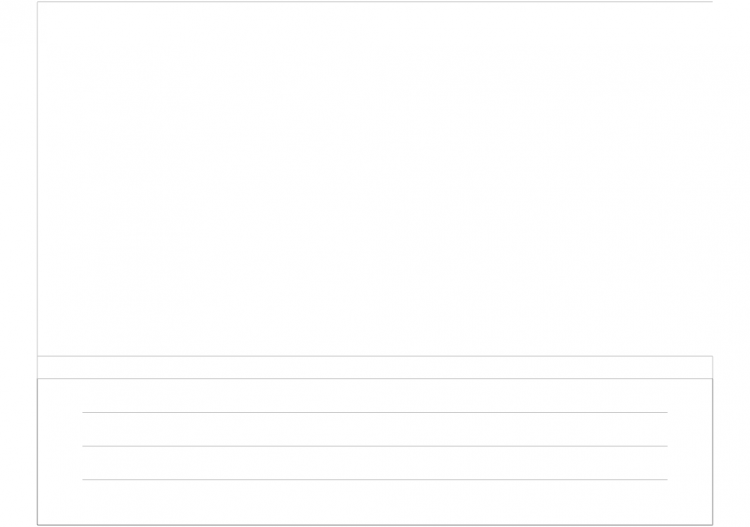Click the space above the first line

click(375, 395)
